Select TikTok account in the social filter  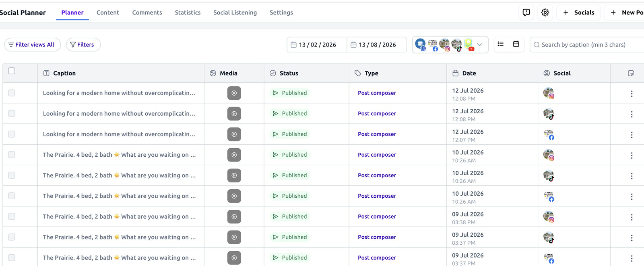pos(456,45)
